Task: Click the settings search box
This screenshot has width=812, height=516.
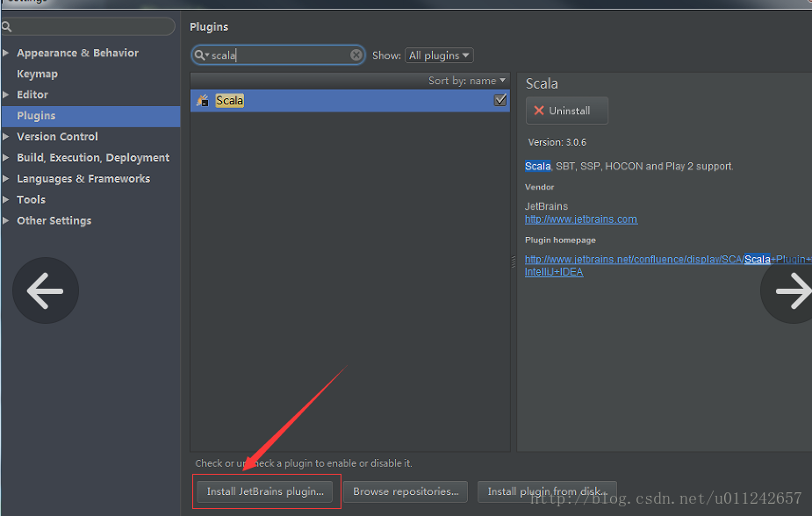Action: [88, 26]
